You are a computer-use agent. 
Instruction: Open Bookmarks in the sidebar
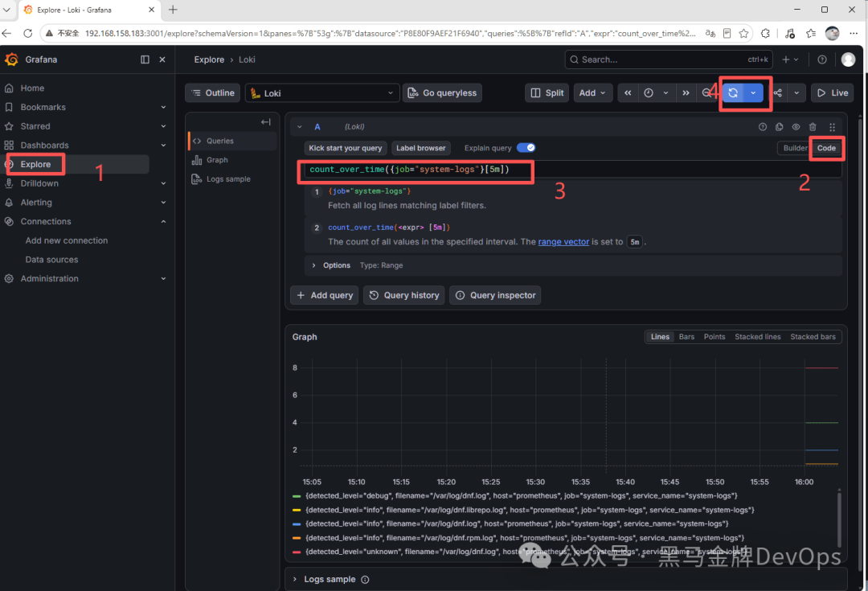(x=43, y=107)
